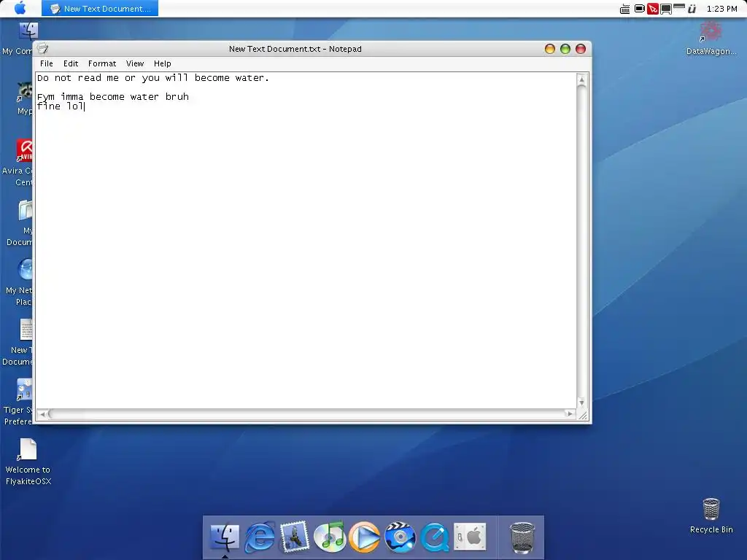
Task: Click the line 'Fym imma become water bruh'
Action: point(113,97)
